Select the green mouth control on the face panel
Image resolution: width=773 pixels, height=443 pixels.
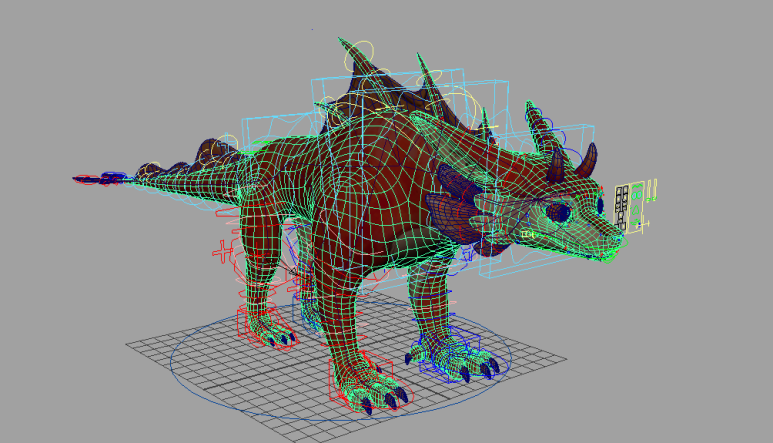[635, 222]
